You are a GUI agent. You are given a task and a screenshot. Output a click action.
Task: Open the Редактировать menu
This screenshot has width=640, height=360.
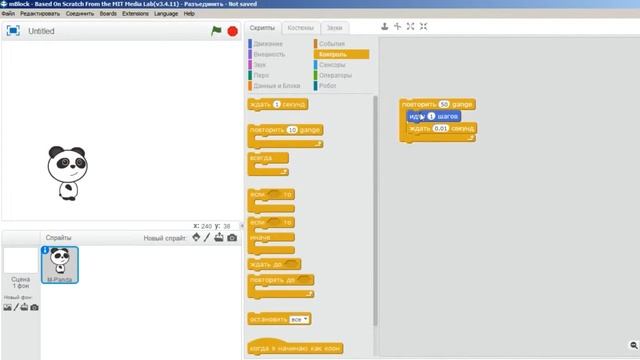click(x=40, y=13)
